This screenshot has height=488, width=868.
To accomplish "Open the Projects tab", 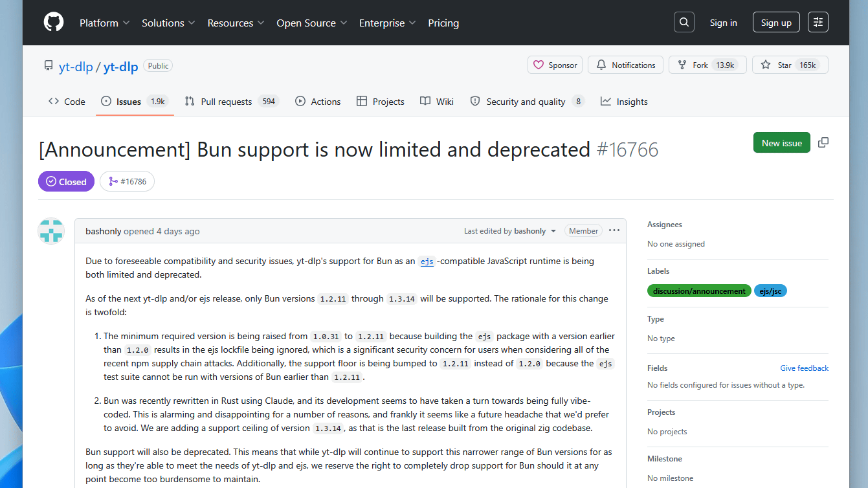I will coord(380,102).
